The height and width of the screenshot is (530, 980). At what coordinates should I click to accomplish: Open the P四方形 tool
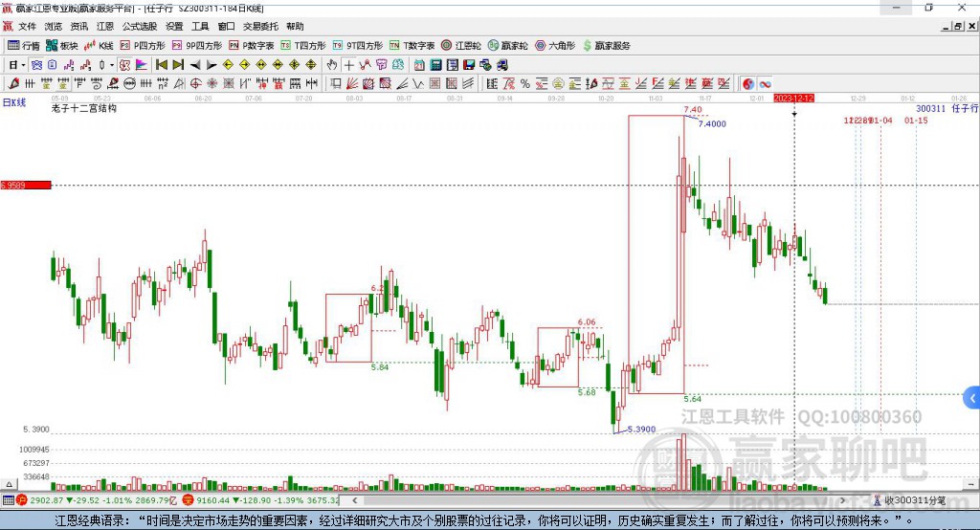point(143,46)
